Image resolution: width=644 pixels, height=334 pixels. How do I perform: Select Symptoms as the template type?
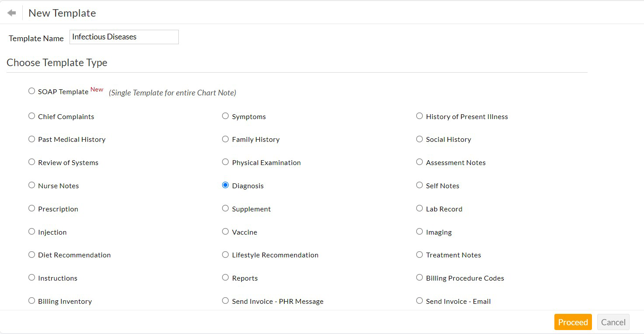tap(225, 116)
